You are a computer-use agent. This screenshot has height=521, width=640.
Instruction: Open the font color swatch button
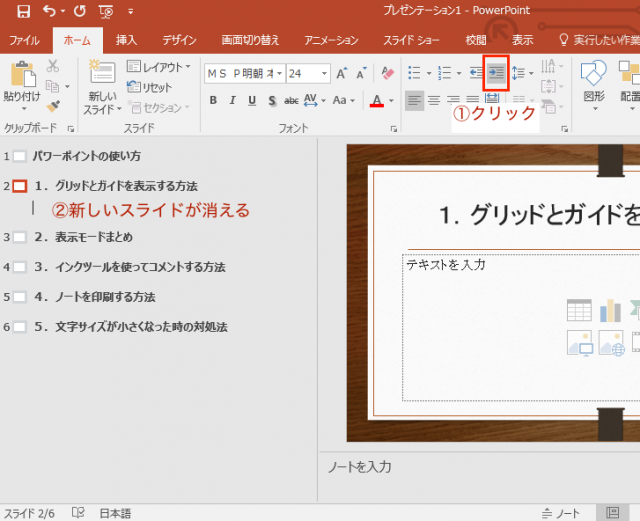(377, 101)
